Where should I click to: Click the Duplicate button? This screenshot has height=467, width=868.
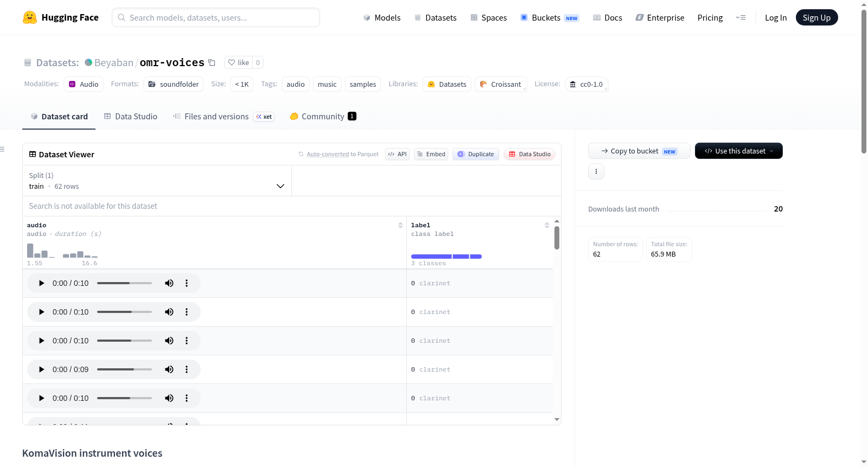coord(476,154)
